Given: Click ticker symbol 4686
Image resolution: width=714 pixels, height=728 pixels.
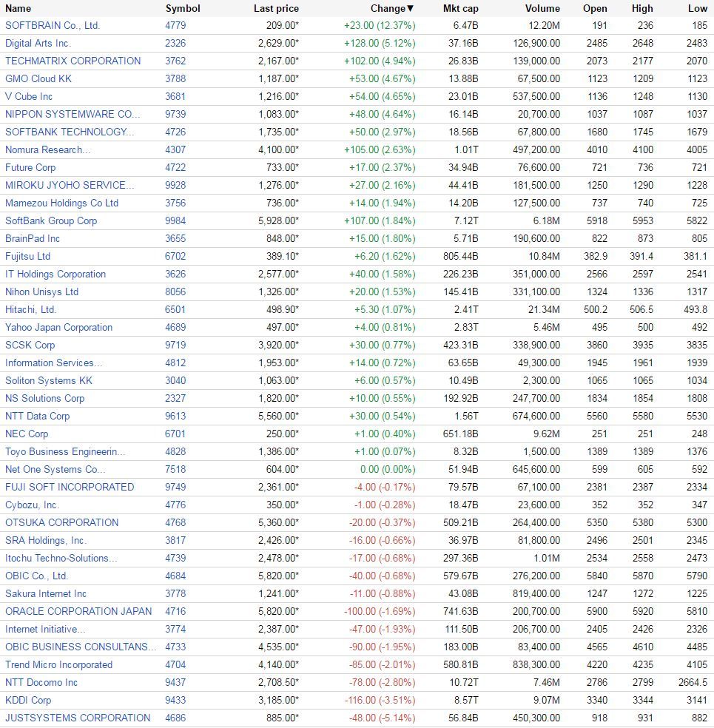Looking at the screenshot, I should pyautogui.click(x=175, y=718).
